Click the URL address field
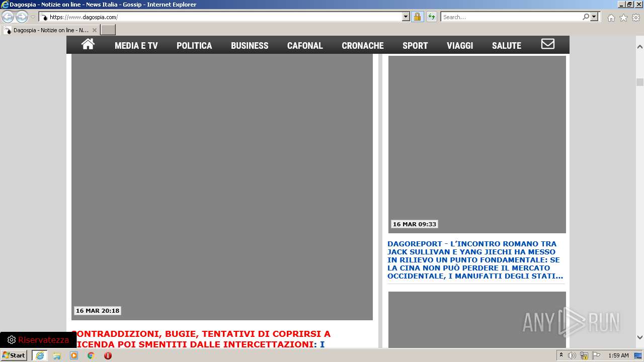 (225, 17)
